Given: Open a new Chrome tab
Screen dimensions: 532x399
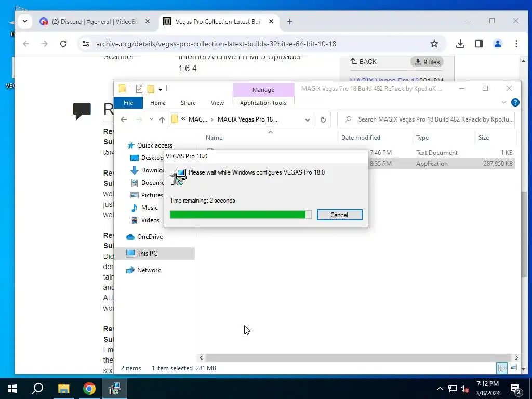Looking at the screenshot, I should (x=290, y=21).
